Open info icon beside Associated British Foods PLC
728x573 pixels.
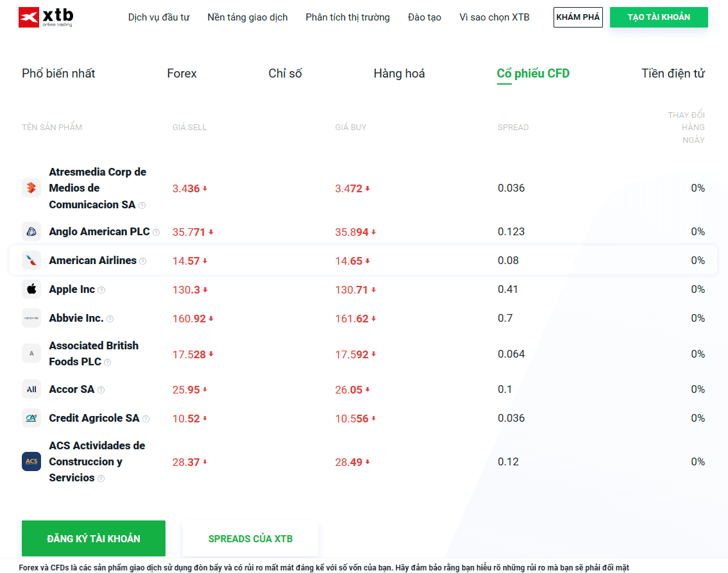[107, 362]
